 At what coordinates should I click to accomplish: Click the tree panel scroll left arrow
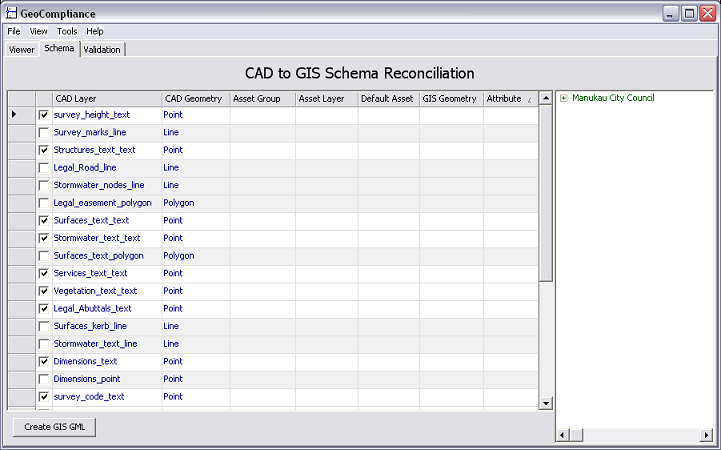pos(561,434)
